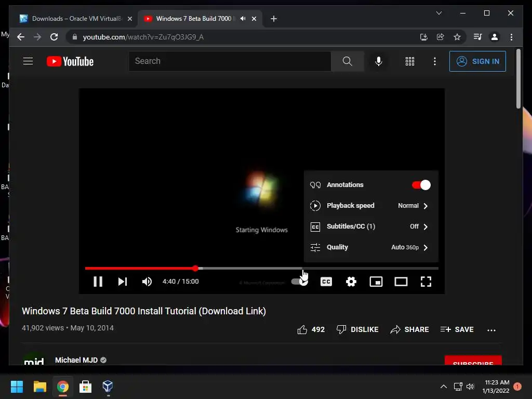The image size is (532, 399).
Task: Pause the video with the pause button
Action: point(98,282)
